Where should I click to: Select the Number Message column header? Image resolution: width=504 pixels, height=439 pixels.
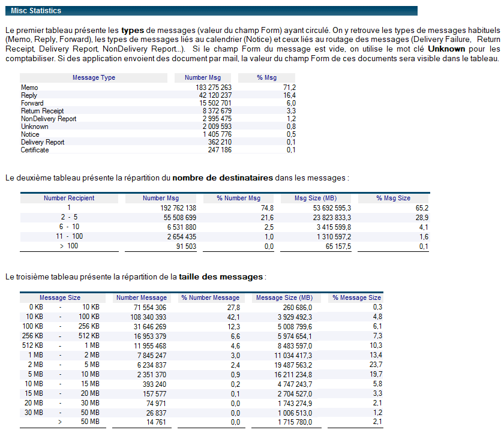tap(142, 297)
